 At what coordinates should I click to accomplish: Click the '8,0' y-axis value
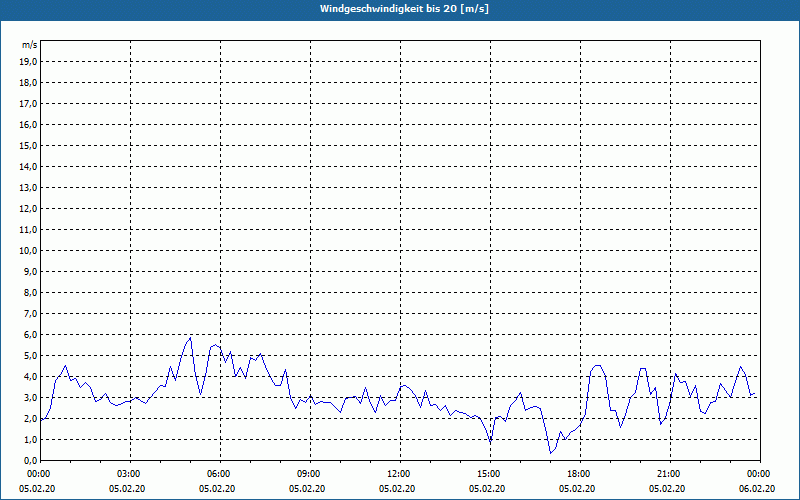coord(30,292)
